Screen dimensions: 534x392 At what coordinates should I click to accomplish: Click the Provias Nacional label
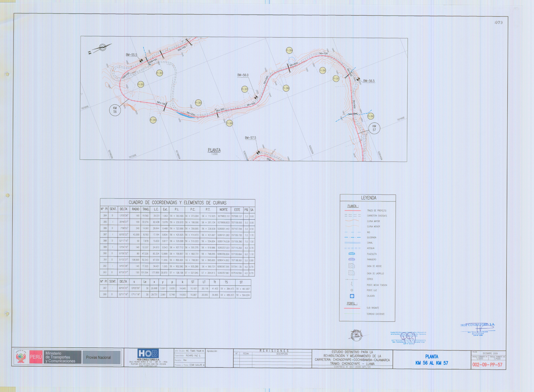pyautogui.click(x=98, y=357)
